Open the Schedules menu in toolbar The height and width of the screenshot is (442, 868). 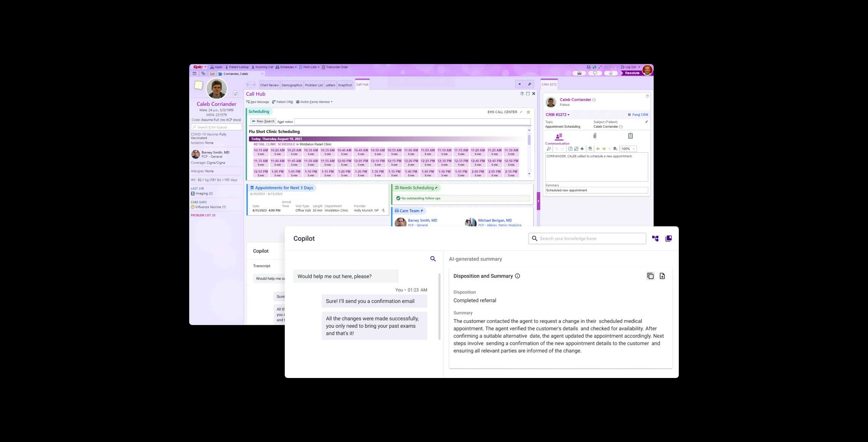[287, 67]
